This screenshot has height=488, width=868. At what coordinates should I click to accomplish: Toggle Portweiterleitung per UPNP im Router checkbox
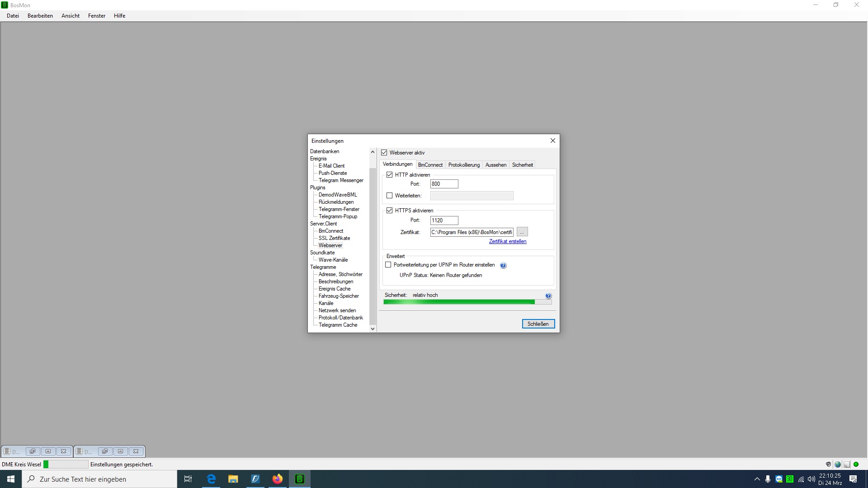click(x=389, y=264)
